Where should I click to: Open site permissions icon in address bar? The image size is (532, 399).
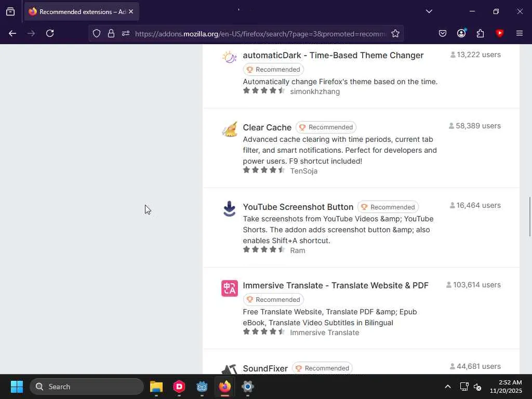pos(126,33)
